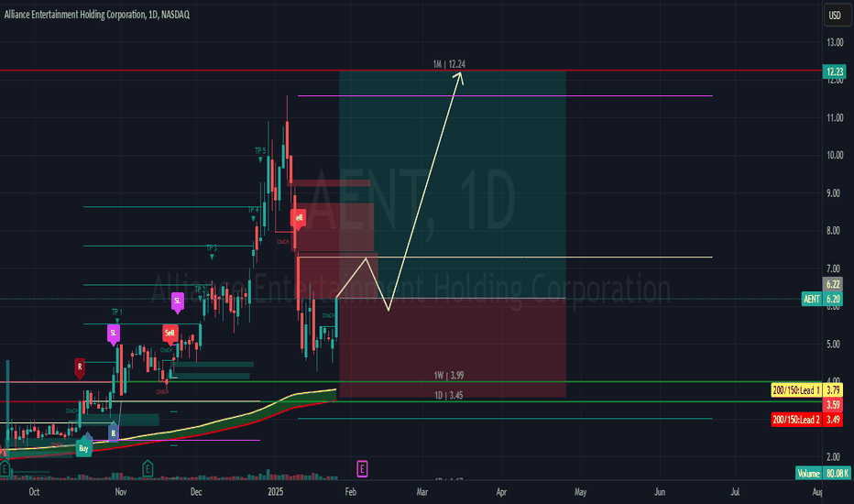Click 9.00 on the price axis
The width and height of the screenshot is (854, 504).
pyautogui.click(x=835, y=193)
